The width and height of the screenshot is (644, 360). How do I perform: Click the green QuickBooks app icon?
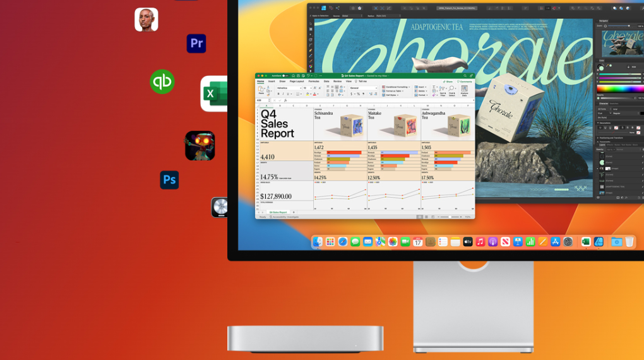pyautogui.click(x=162, y=81)
